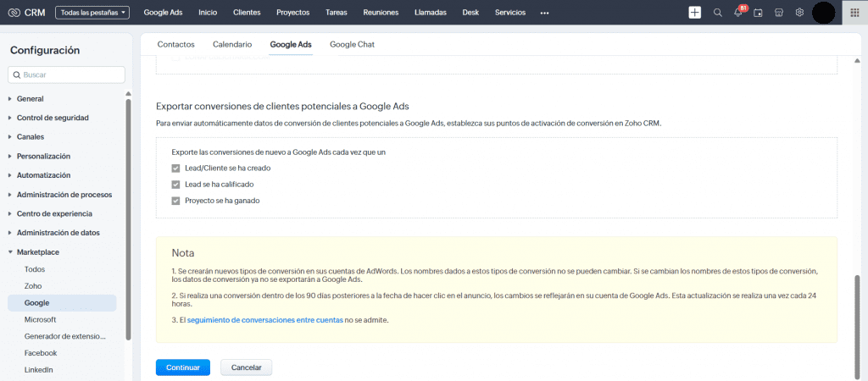Screen dimensions: 868x381
Task: Open the notifications bell icon
Action: pyautogui.click(x=738, y=13)
